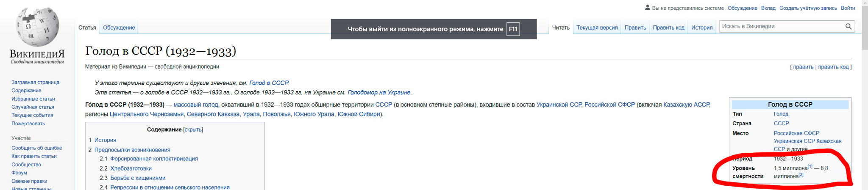Open the Обсуждение tab next to Статья
The image size is (868, 190).
click(x=119, y=28)
